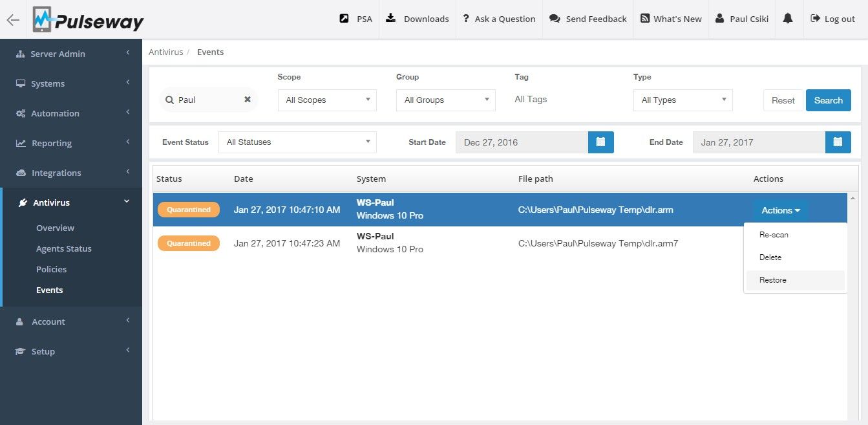Screen dimensions: 868x425
Task: Click the Send Feedback chat icon
Action: click(555, 19)
